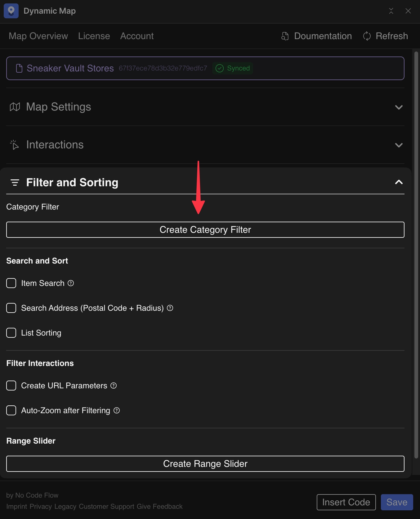Viewport: 420px width, 519px height.
Task: Click the Dynamic Map title text
Action: pos(50,11)
